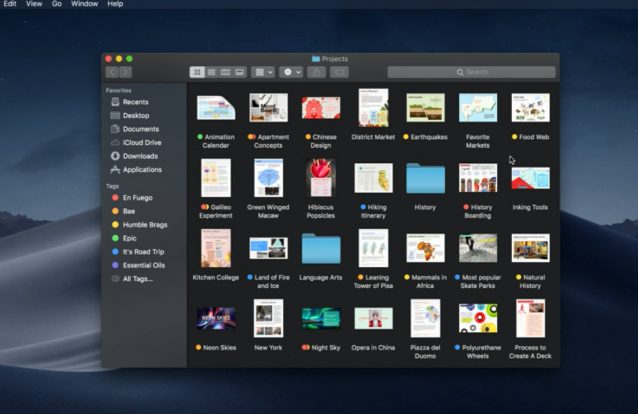Click All Tags… in the sidebar
638x414 pixels.
(138, 278)
